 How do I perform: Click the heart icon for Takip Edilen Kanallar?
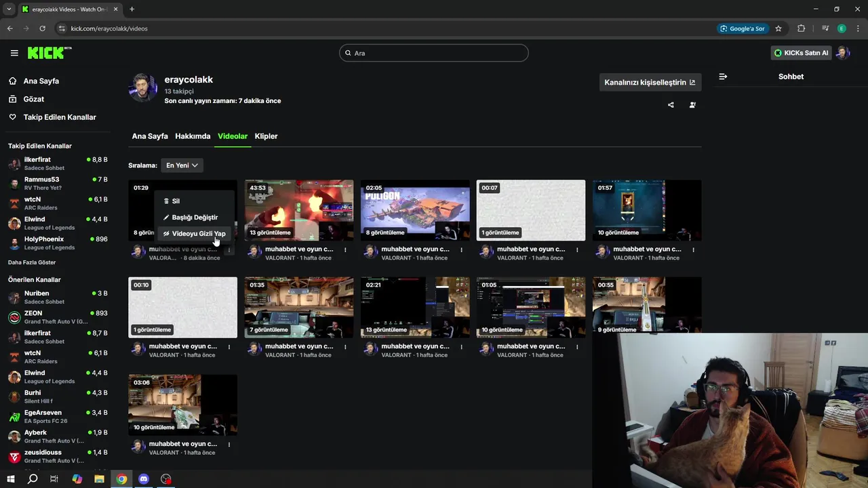13,117
